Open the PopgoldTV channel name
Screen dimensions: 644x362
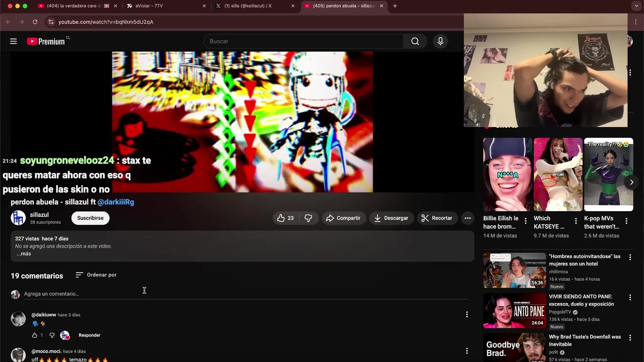tap(561, 312)
